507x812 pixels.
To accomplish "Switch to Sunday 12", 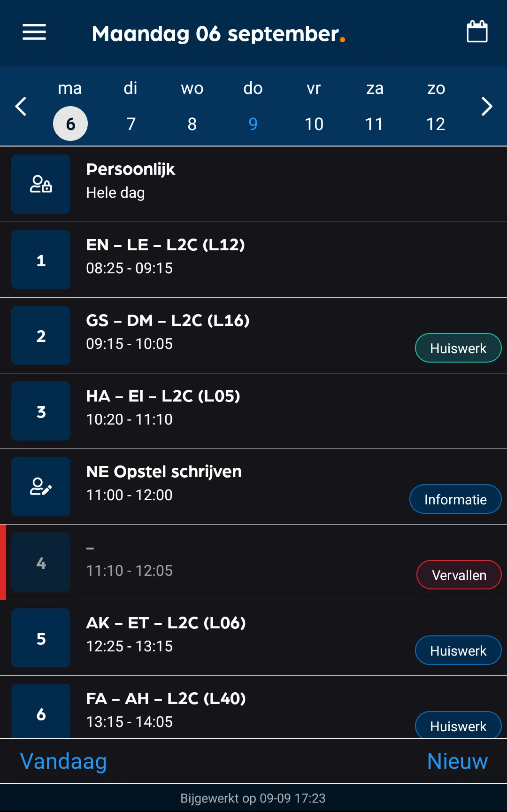I will (436, 123).
